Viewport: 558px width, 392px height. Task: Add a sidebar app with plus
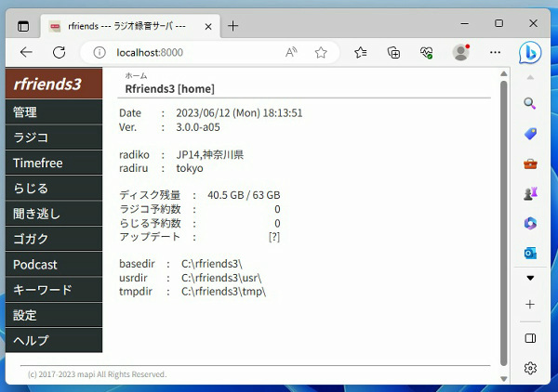(530, 304)
